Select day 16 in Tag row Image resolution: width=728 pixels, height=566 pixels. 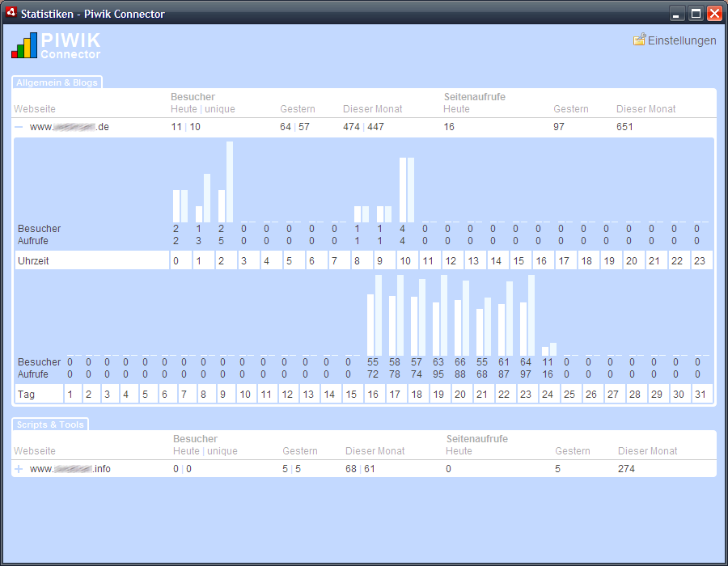click(x=373, y=395)
